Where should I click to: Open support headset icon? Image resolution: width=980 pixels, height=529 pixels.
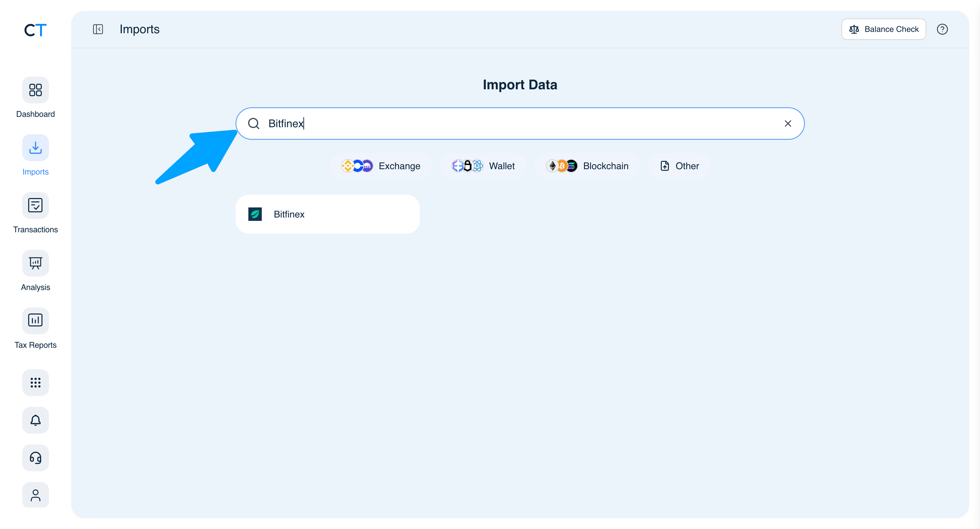(35, 458)
